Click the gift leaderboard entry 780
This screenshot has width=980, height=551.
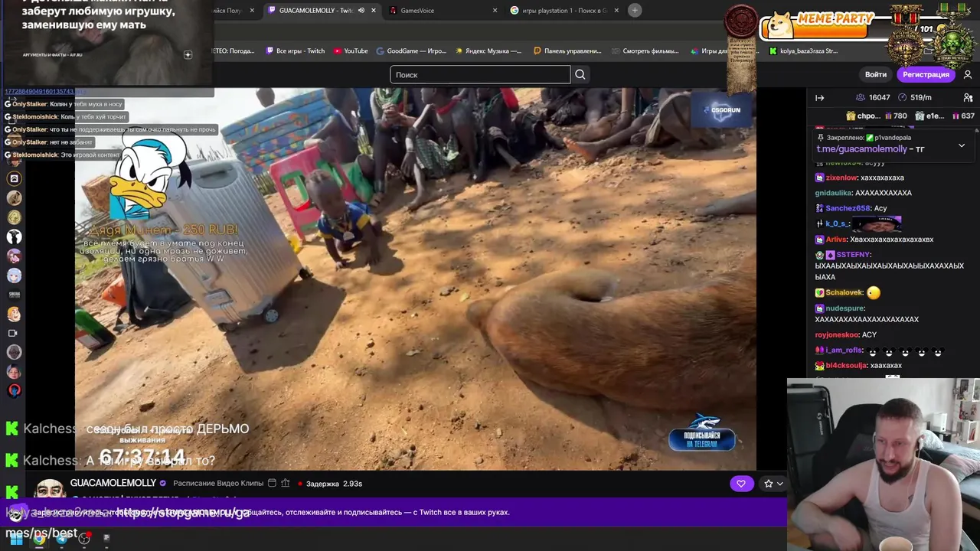pos(896,116)
